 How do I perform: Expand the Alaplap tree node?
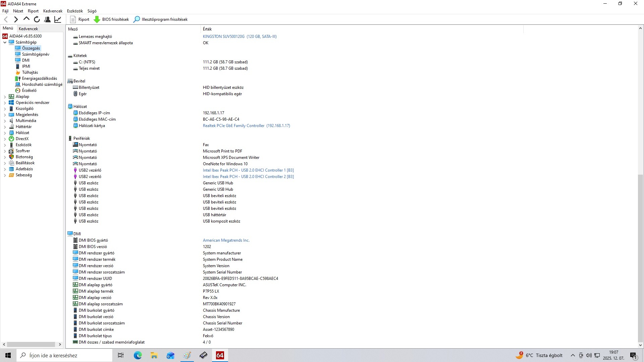click(x=5, y=97)
